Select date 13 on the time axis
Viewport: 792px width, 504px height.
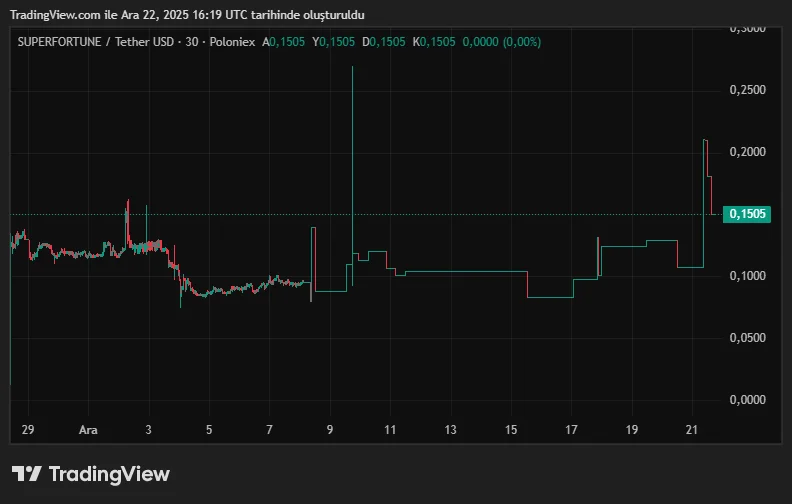[451, 430]
